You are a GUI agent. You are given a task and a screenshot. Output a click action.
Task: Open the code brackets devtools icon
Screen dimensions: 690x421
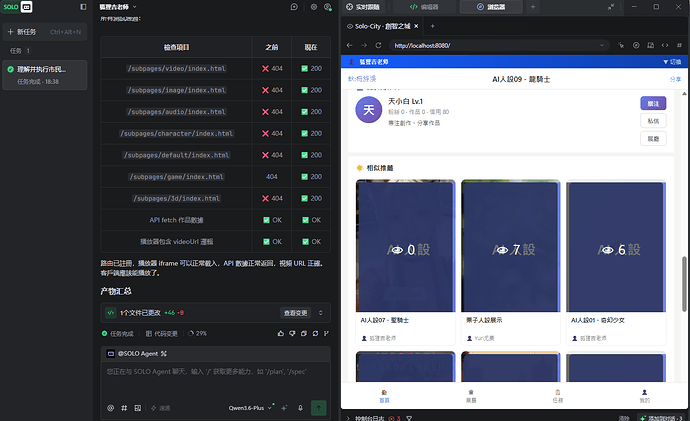point(665,45)
